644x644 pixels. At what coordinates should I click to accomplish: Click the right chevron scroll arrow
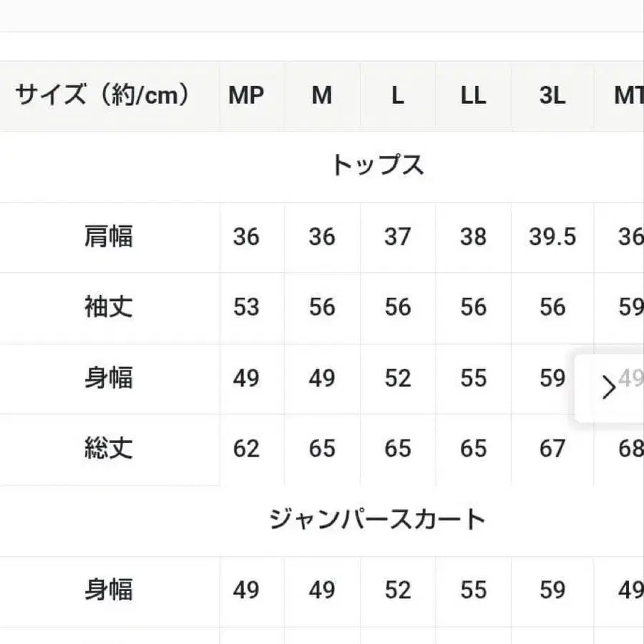[x=609, y=388]
